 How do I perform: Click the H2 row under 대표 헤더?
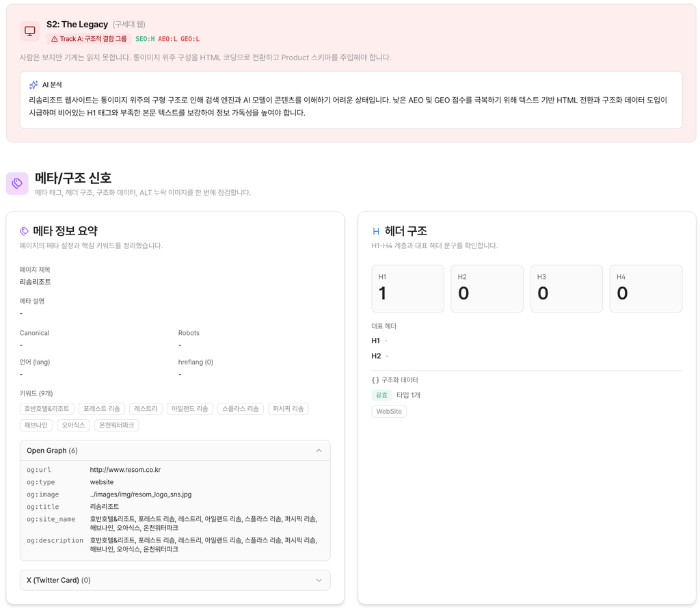click(380, 356)
